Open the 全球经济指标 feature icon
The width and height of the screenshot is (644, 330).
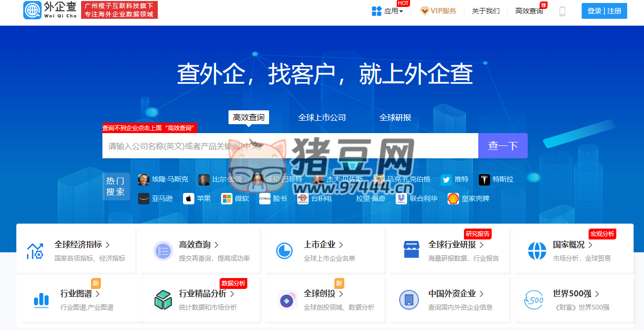pos(35,250)
